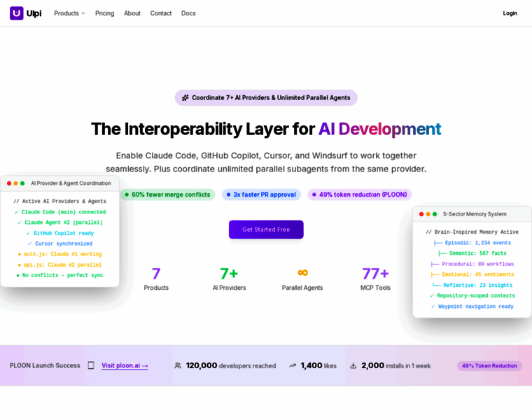Open the Docs link

(188, 13)
